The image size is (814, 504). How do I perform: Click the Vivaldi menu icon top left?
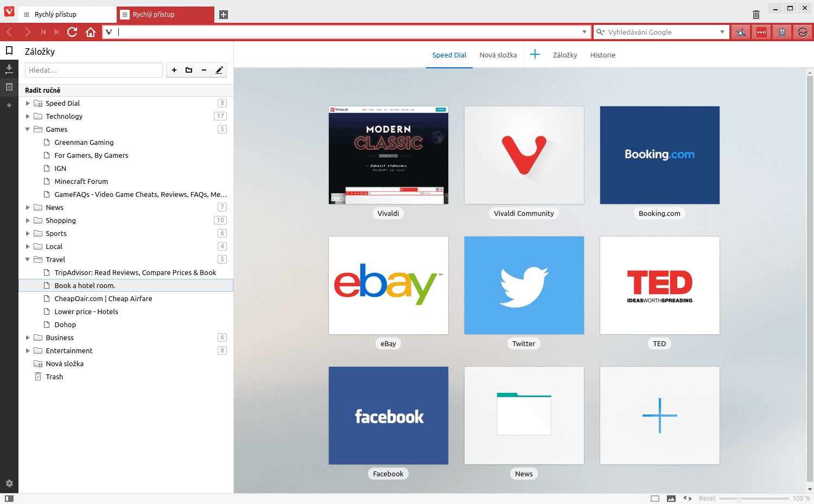pos(8,11)
